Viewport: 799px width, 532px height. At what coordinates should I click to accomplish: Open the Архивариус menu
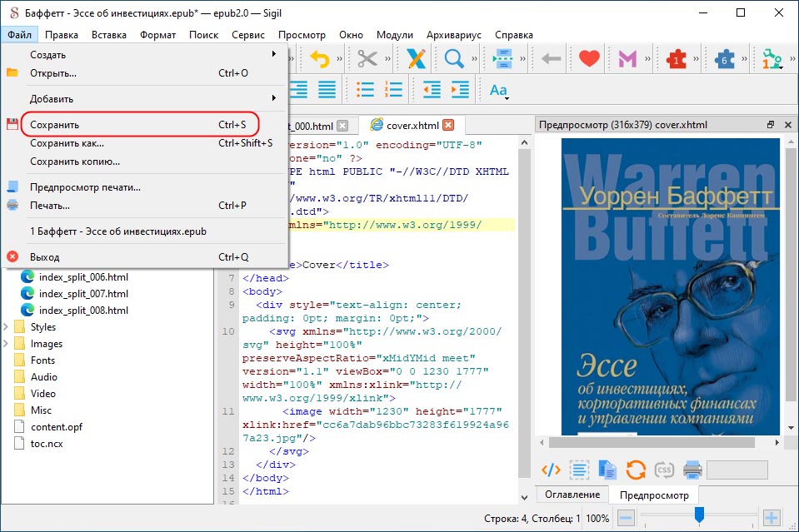tap(453, 35)
